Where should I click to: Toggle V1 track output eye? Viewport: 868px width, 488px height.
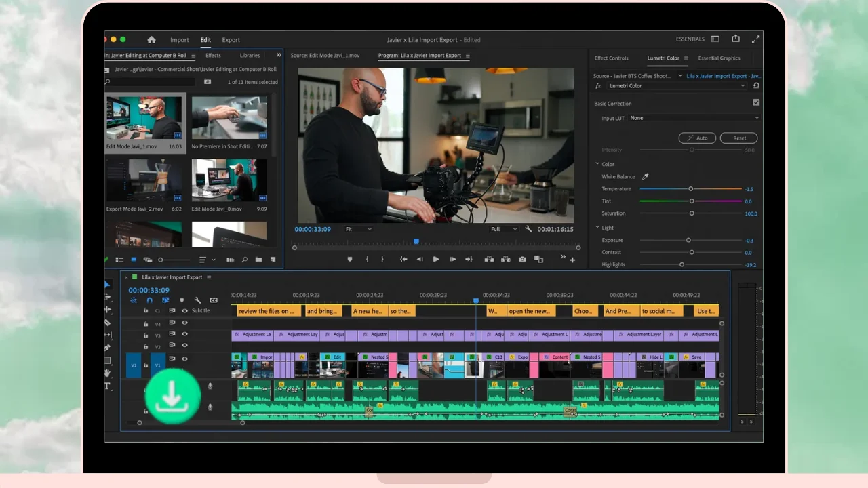tap(184, 359)
